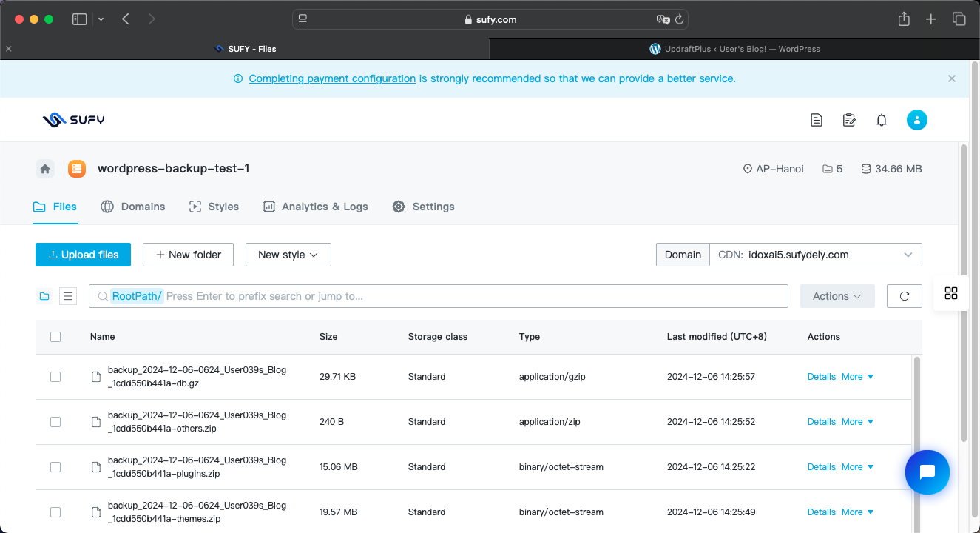Open the floating apps grid widget
Screen dimensions: 980x533
click(951, 293)
